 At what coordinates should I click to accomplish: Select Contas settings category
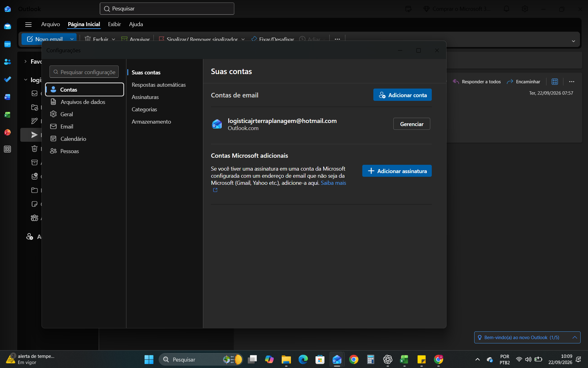coord(85,89)
